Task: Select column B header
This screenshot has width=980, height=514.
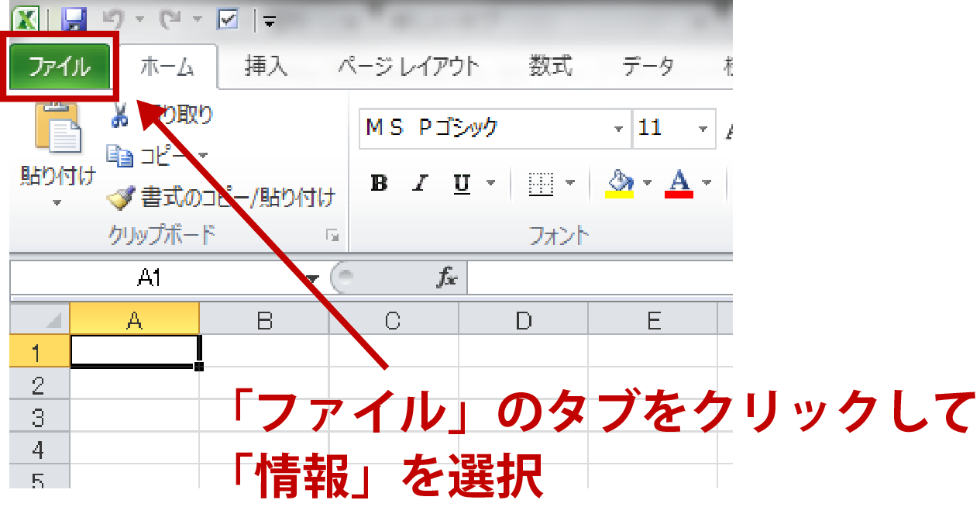Action: tap(264, 319)
